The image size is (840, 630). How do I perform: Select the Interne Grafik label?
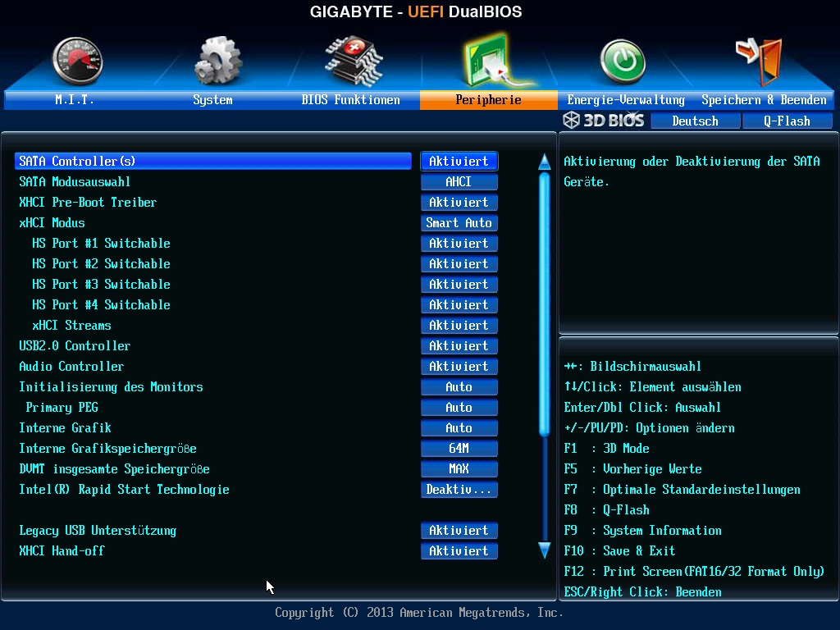click(65, 428)
